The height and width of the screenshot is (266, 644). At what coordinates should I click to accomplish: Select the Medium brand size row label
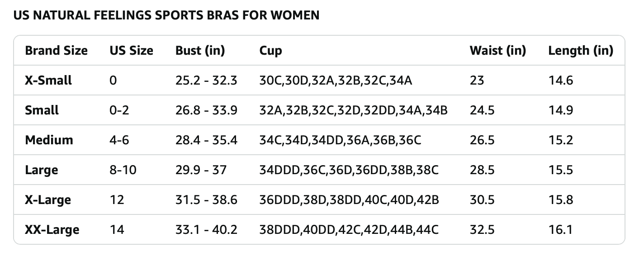(x=49, y=140)
